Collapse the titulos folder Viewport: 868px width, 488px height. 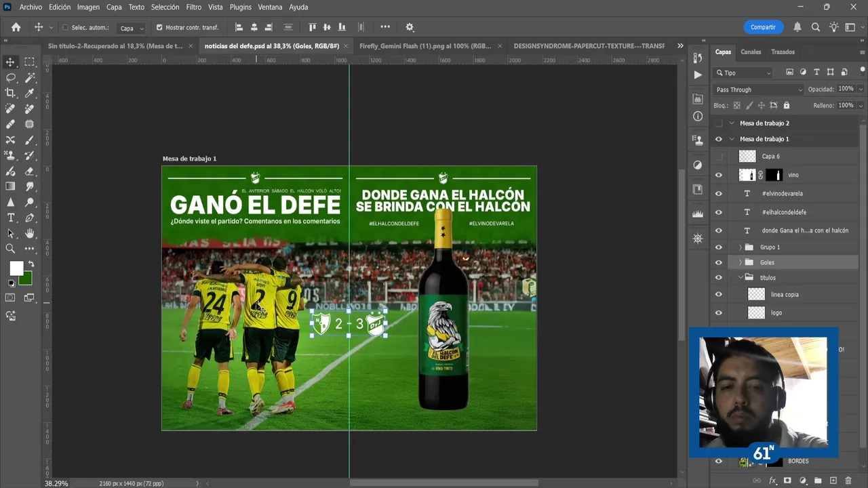point(740,277)
